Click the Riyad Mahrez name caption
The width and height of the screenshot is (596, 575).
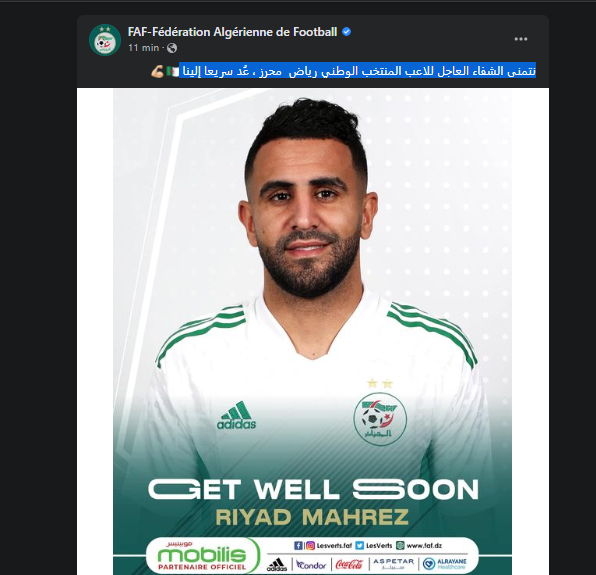312,517
